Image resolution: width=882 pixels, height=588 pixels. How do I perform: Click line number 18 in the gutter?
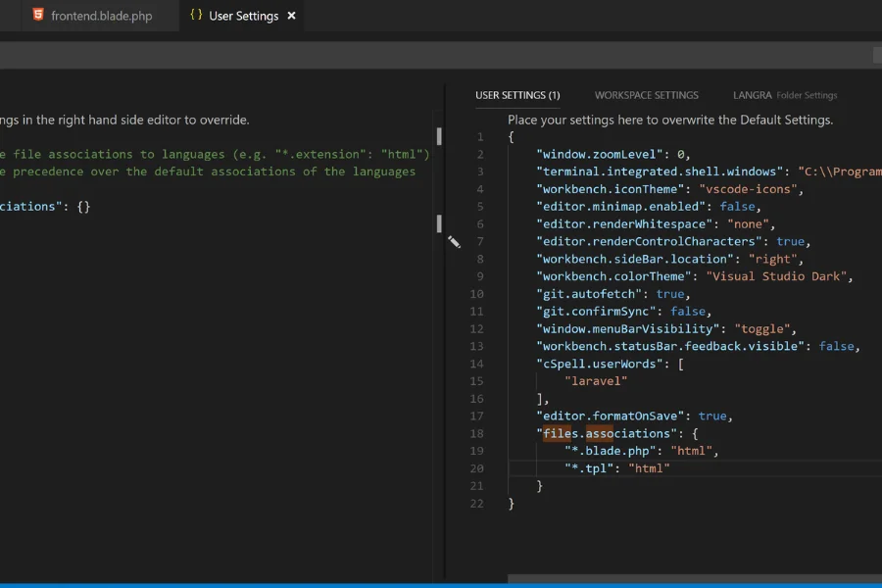coord(478,433)
